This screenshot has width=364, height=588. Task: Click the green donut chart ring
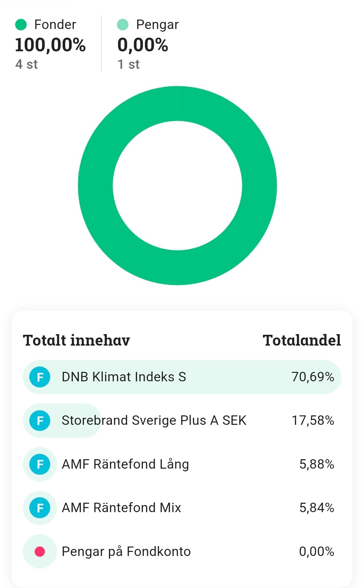[x=95, y=185]
